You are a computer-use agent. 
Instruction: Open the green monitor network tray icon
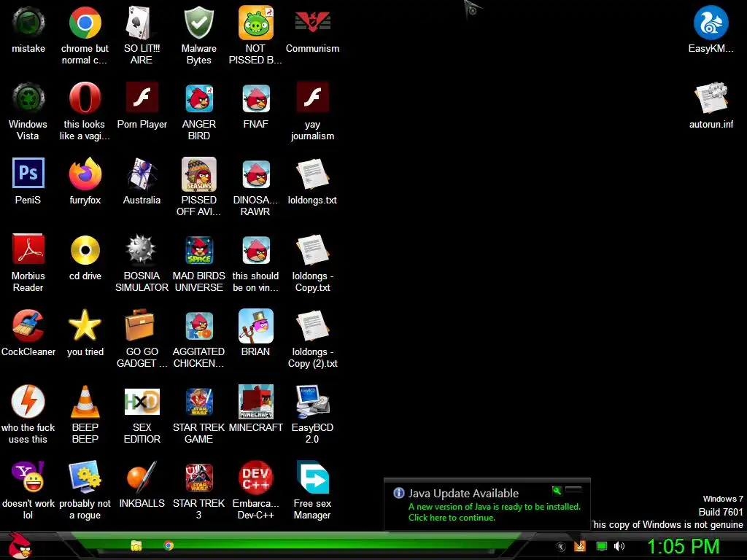pyautogui.click(x=602, y=546)
